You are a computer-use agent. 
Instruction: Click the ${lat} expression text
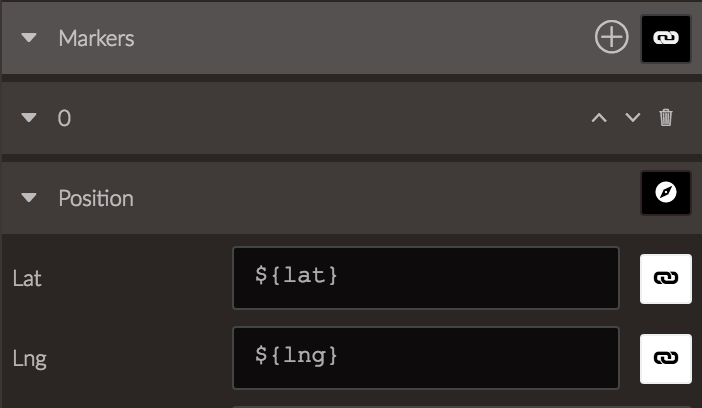[296, 275]
